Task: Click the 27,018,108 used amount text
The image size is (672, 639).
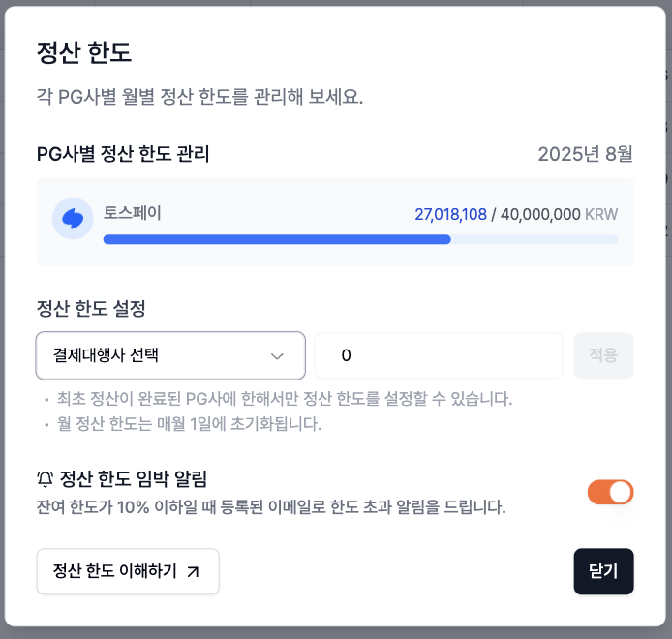Action: 450,214
